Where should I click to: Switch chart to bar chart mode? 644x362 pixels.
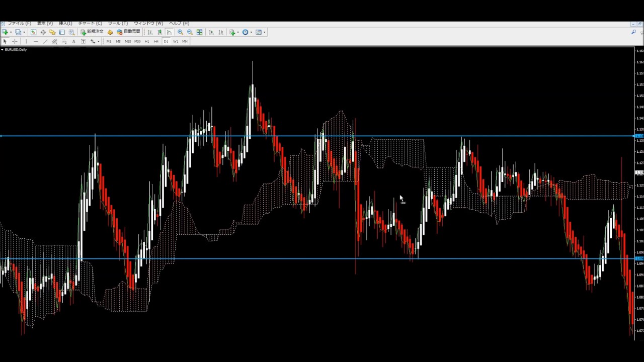point(150,32)
